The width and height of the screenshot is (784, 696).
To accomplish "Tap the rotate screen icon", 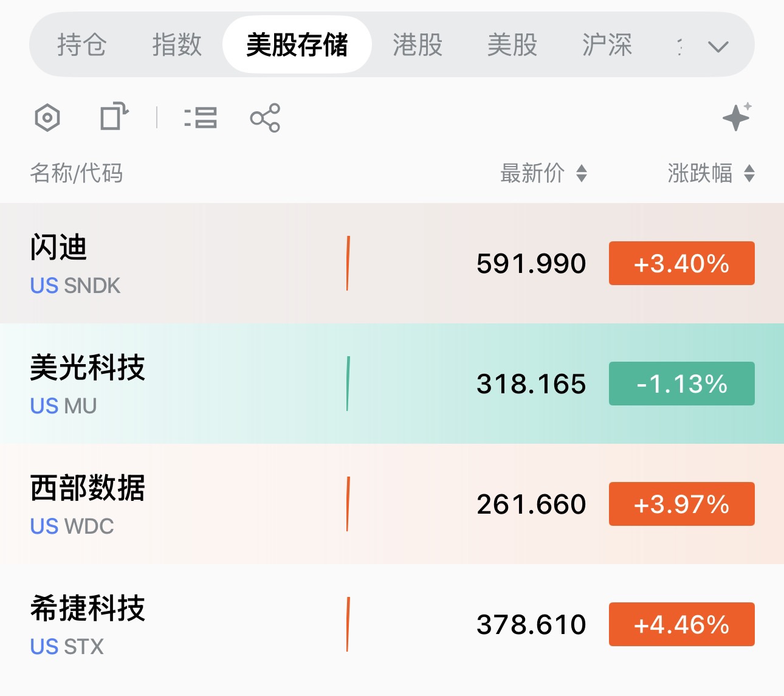I will tap(114, 117).
